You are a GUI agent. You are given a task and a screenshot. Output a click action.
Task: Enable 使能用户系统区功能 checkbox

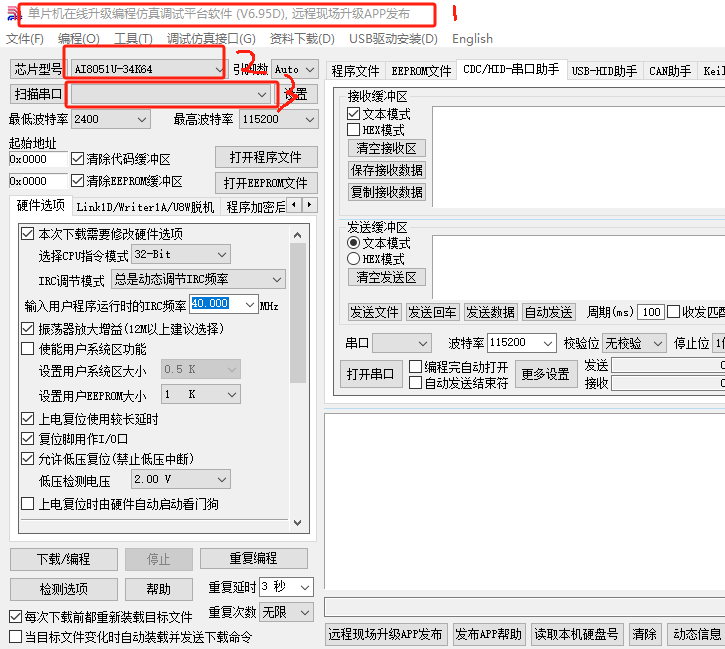(x=27, y=349)
